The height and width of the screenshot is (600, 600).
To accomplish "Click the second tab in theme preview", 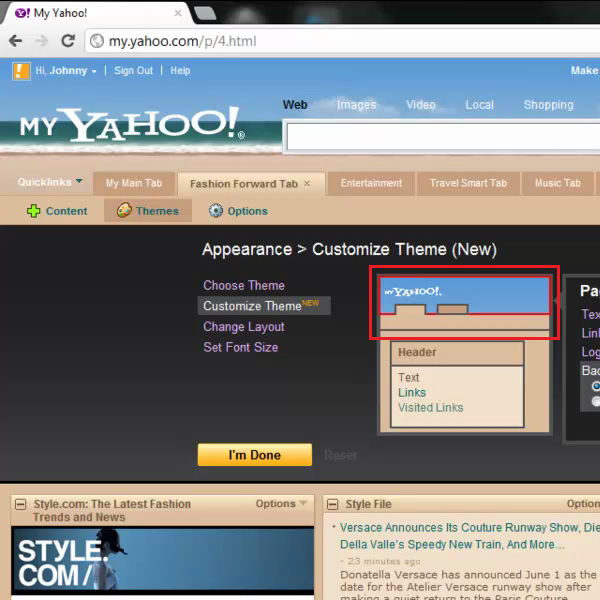I will click(x=452, y=309).
